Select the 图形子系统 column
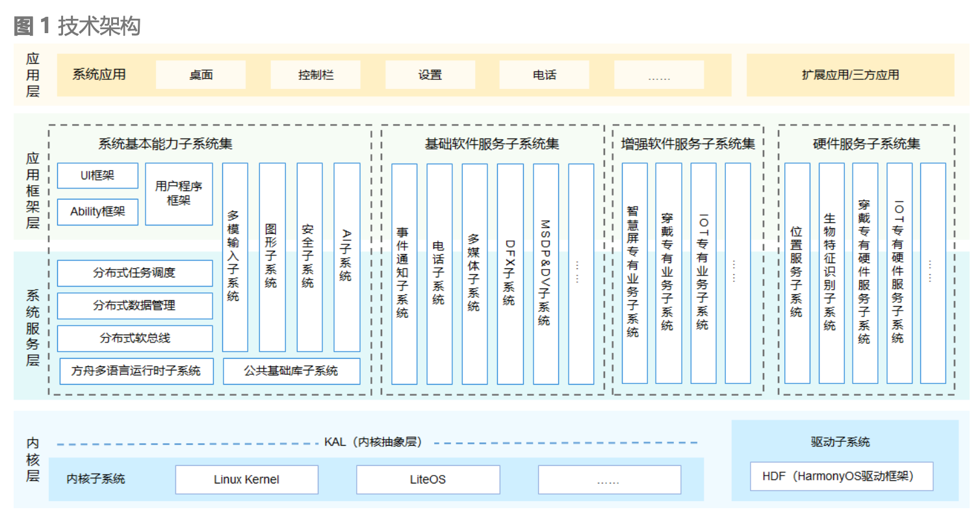This screenshot has width=980, height=525. click(272, 257)
